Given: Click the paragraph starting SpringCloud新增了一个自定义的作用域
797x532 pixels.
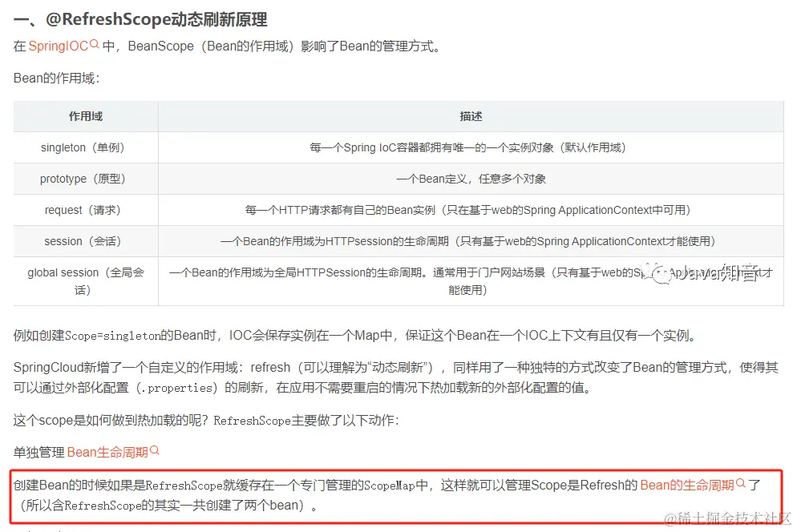Looking at the screenshot, I should [395, 377].
